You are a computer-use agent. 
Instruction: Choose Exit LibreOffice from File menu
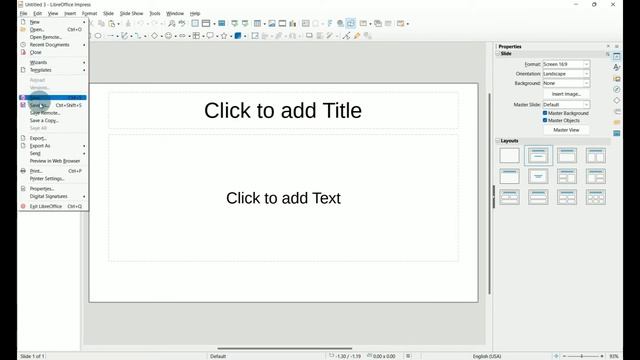click(53, 207)
